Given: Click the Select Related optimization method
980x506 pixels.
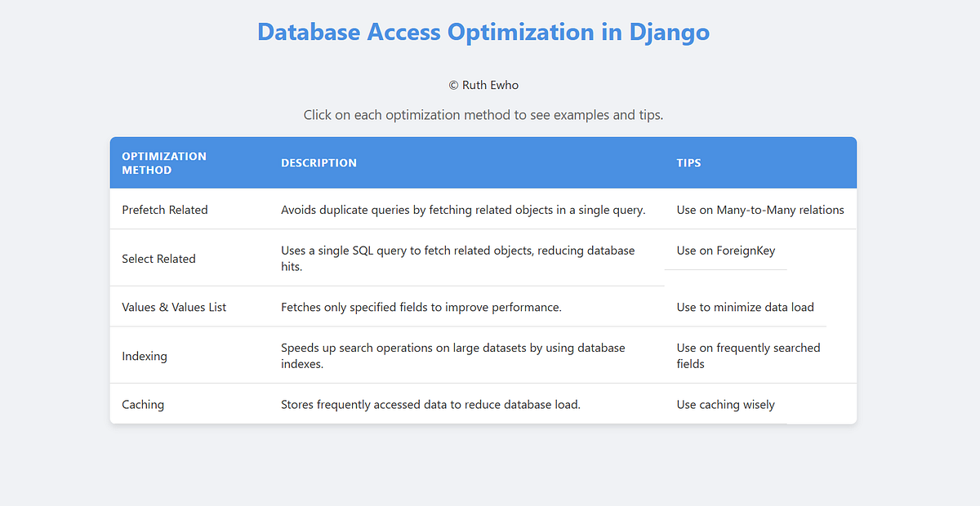Looking at the screenshot, I should [x=158, y=258].
